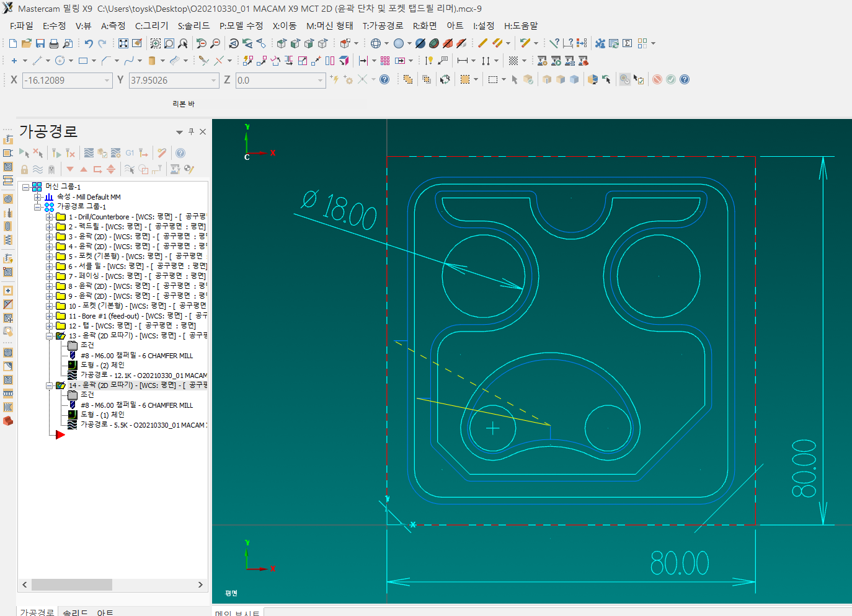Click the green accept selection icon
The height and width of the screenshot is (616, 852).
click(671, 79)
